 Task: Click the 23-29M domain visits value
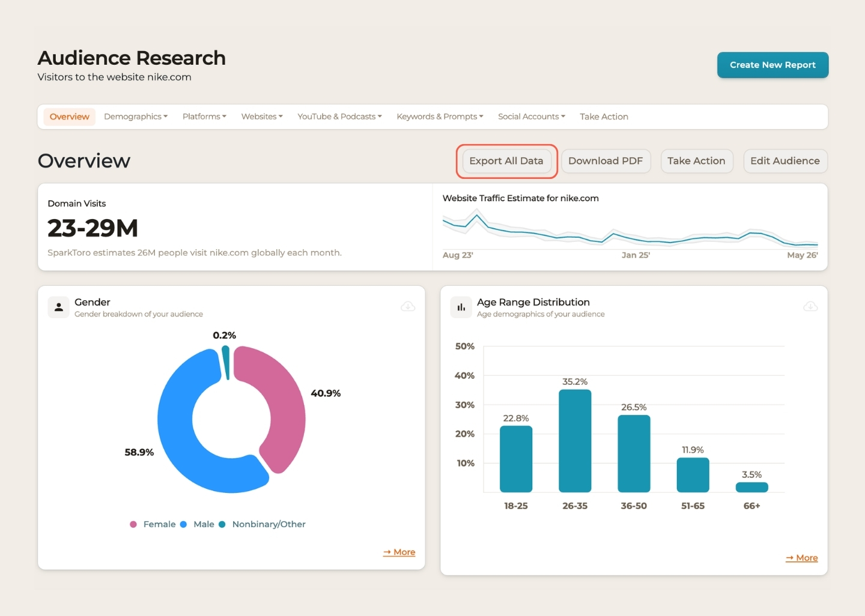click(x=93, y=228)
